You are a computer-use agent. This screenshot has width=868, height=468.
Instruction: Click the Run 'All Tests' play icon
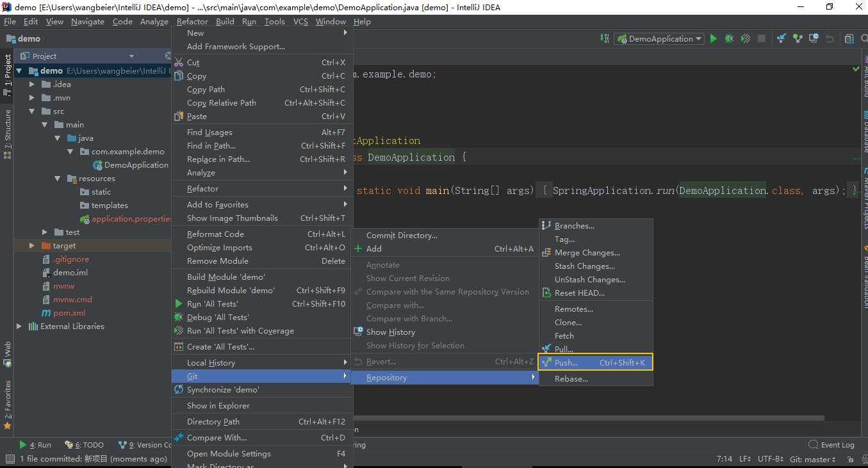[179, 303]
